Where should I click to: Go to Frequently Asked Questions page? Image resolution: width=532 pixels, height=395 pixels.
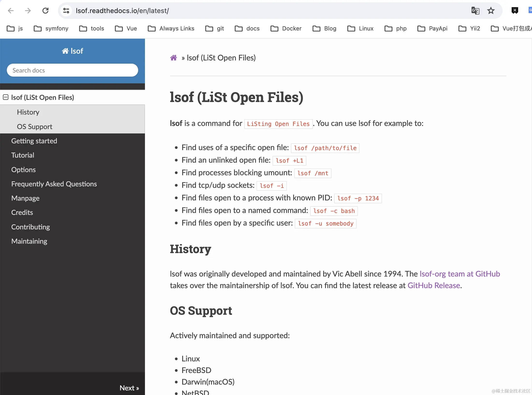54,184
